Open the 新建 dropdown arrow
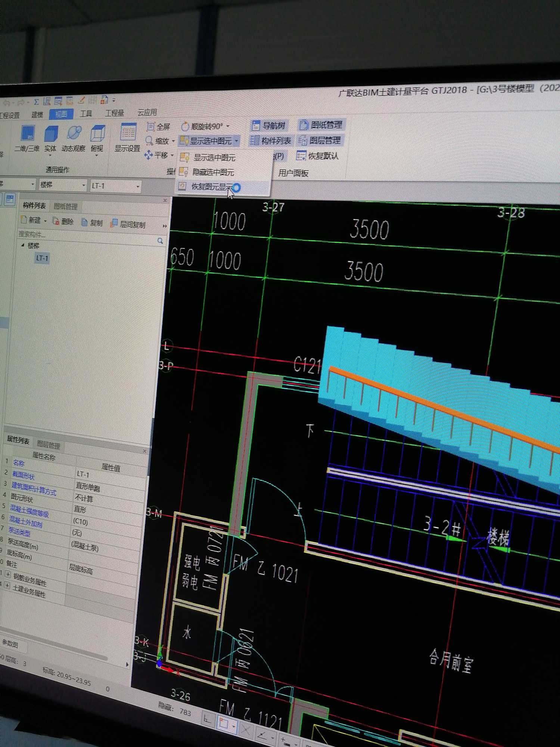560x747 pixels. [x=45, y=221]
